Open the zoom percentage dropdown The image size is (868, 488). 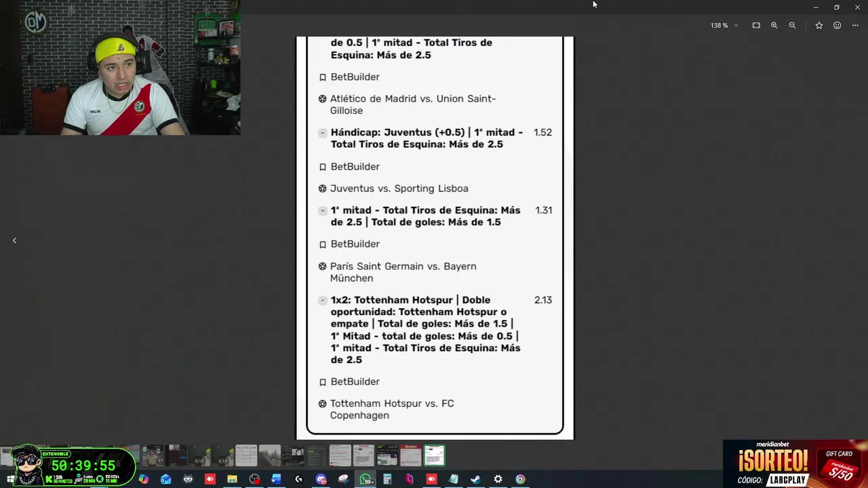[x=724, y=26]
